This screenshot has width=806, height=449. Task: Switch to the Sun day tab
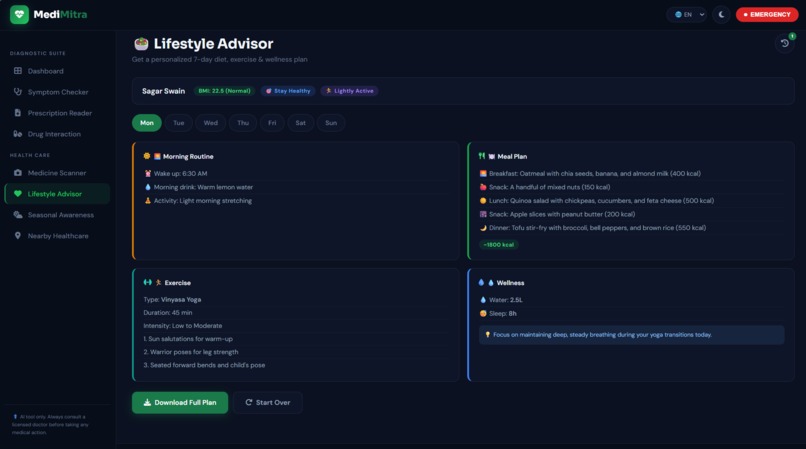coord(331,123)
